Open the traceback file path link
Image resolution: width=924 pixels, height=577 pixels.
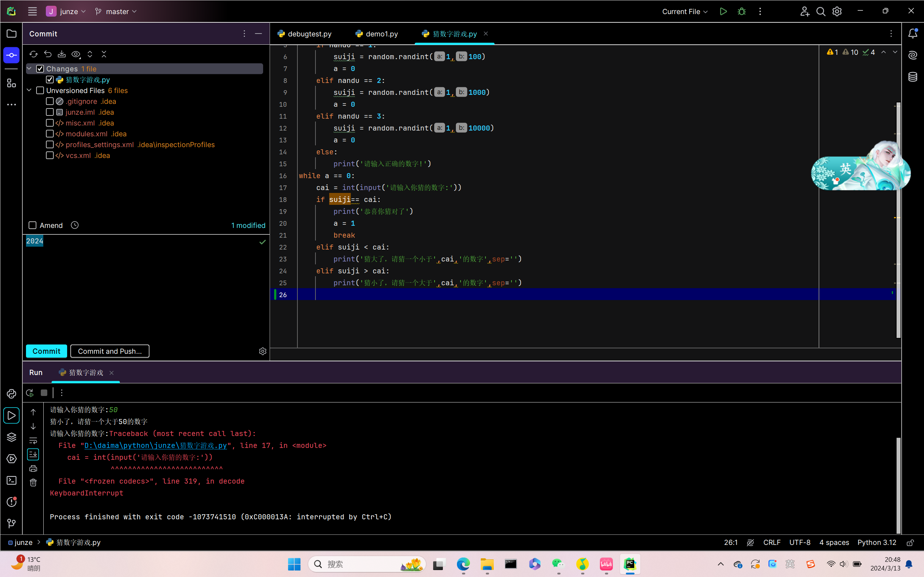[x=156, y=445]
